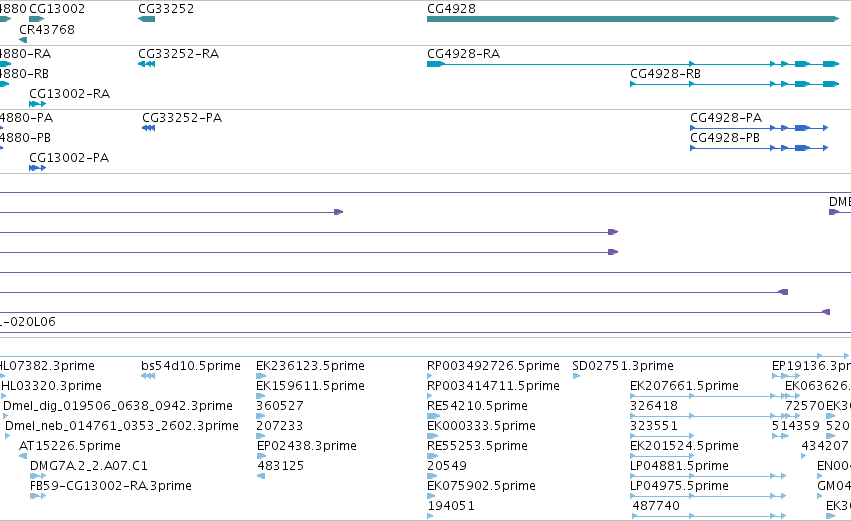This screenshot has height=521, width=851.
Task: Click the AT15226.5prime EST label
Action: click(69, 446)
